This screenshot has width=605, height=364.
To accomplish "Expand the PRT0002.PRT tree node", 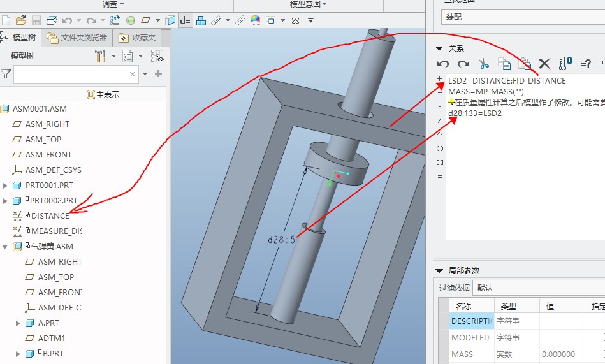I will coord(5,201).
